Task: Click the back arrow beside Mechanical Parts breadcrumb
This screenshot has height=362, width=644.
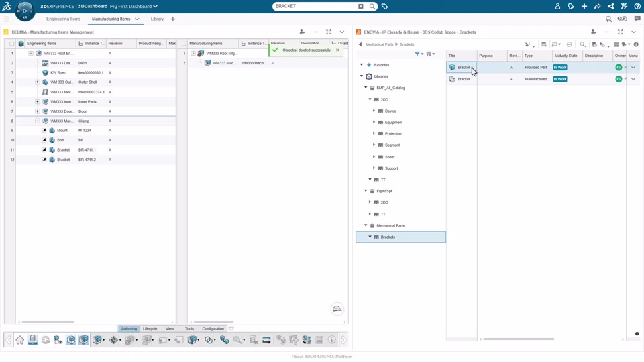Action: point(360,44)
